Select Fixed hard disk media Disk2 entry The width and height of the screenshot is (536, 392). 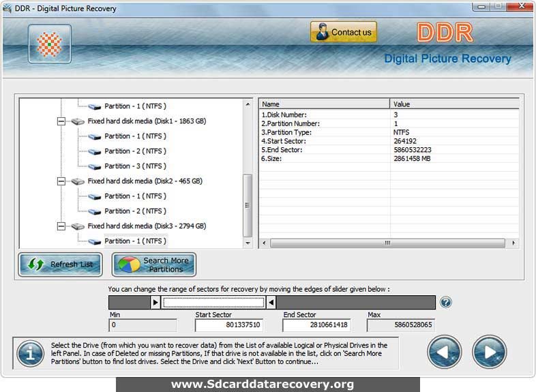[x=145, y=181]
